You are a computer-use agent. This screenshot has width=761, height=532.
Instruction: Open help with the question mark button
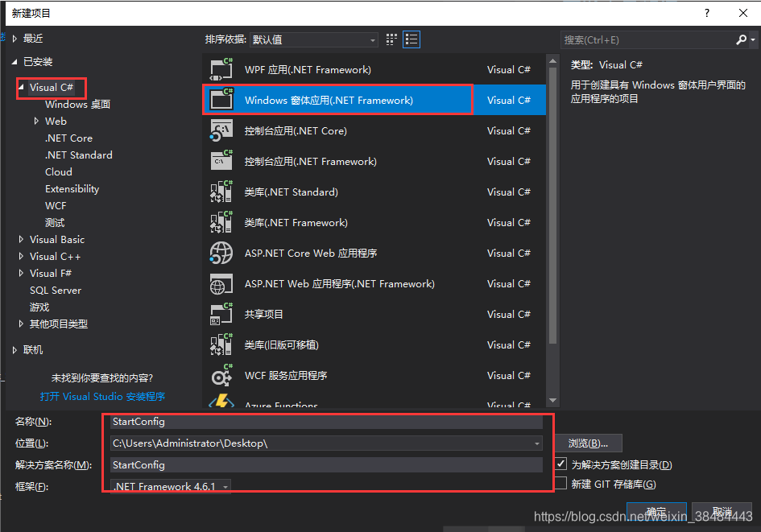click(x=707, y=13)
